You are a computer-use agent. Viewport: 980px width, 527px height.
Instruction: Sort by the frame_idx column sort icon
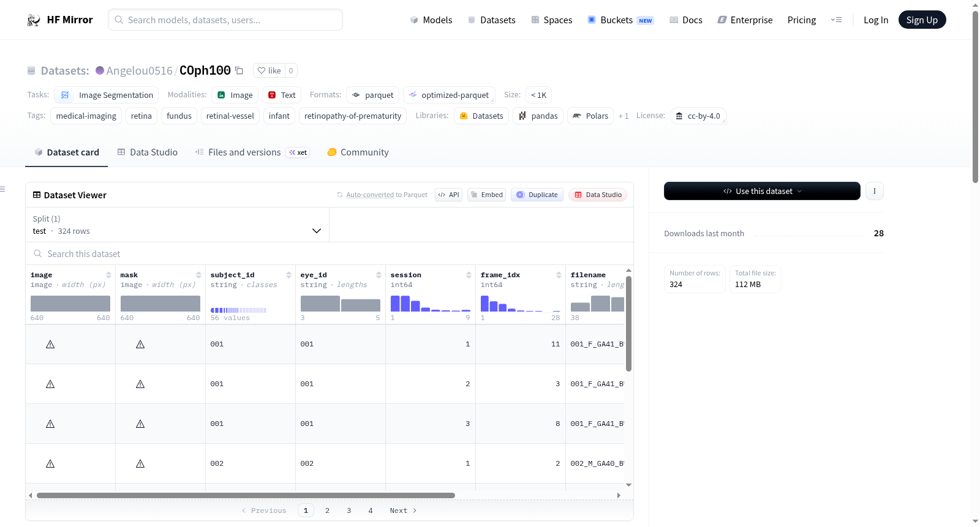tap(559, 275)
